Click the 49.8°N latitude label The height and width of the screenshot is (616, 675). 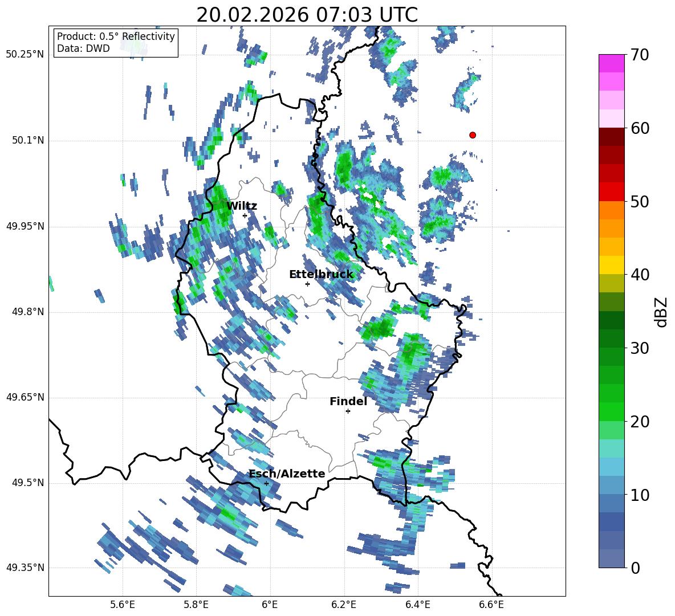tap(28, 312)
